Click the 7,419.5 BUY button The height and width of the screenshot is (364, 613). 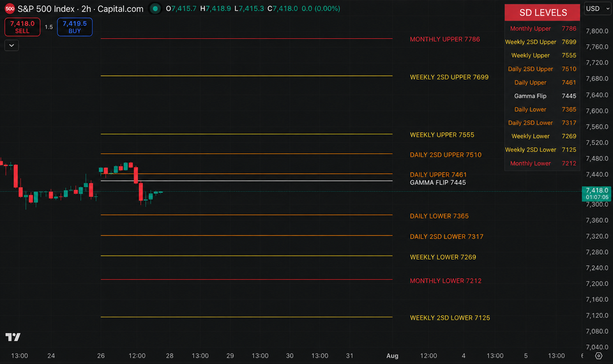pos(75,27)
